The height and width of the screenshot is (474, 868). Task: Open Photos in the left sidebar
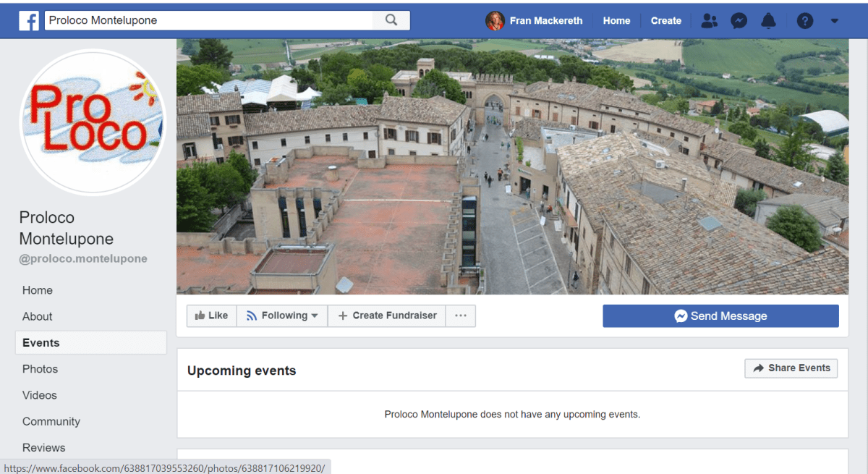point(40,369)
